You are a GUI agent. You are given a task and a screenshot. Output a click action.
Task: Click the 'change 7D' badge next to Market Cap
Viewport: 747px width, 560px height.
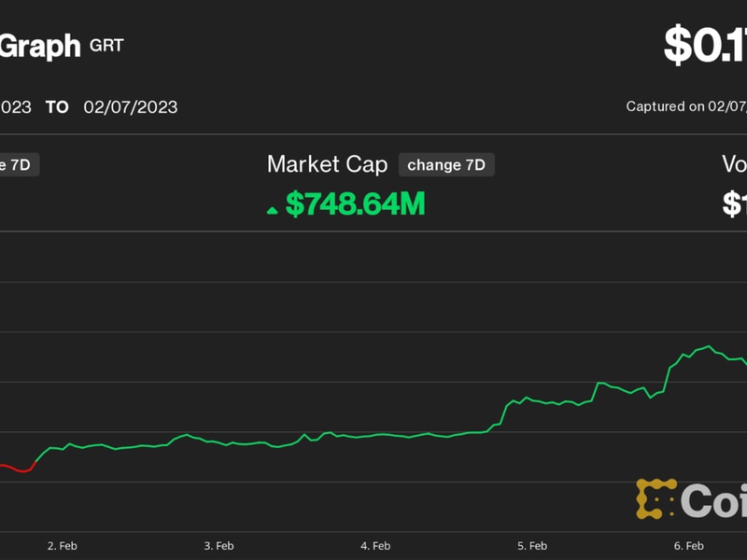coord(446,165)
